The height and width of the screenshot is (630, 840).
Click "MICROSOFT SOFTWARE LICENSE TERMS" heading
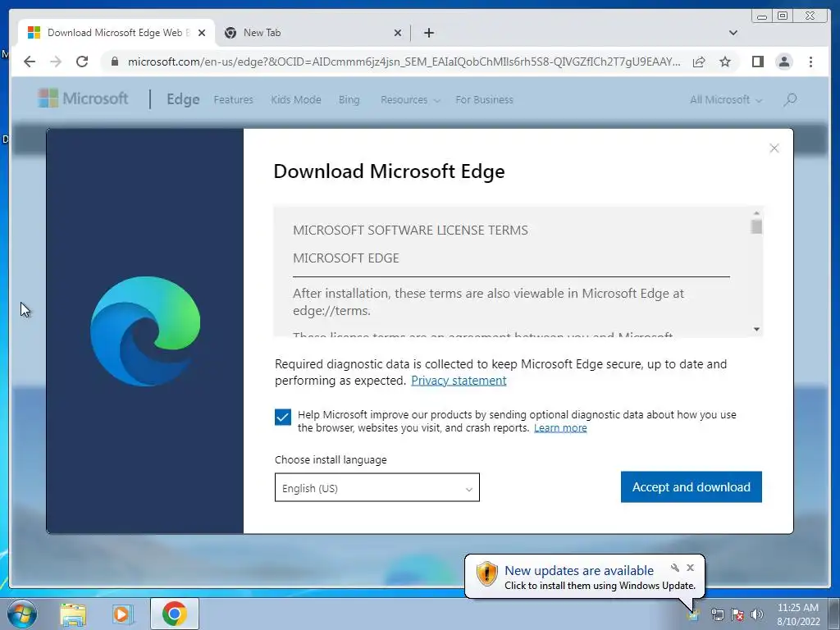410,231
